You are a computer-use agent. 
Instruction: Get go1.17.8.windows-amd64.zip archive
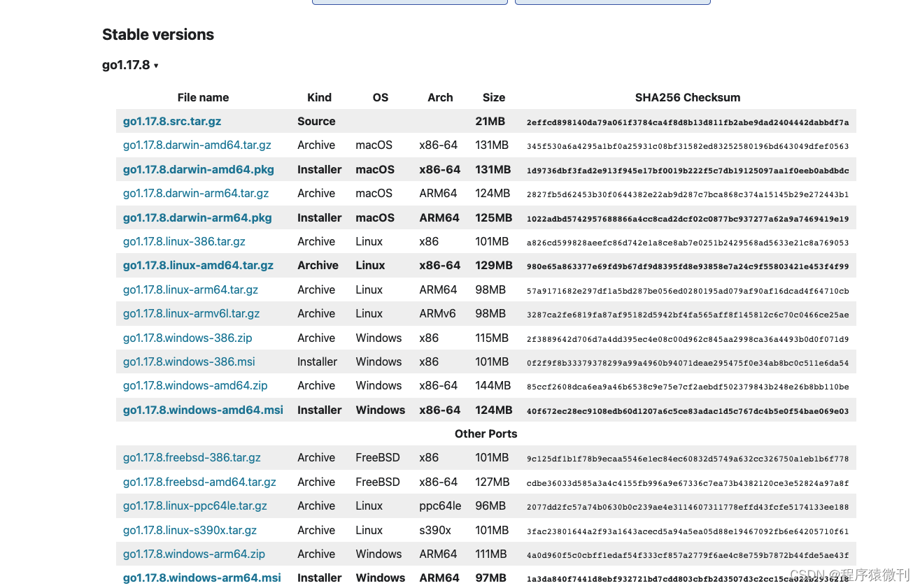195,386
